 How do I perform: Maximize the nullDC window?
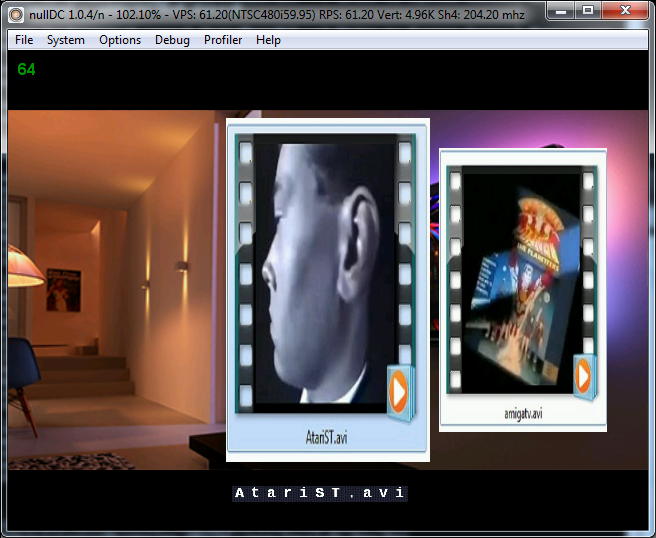point(588,10)
